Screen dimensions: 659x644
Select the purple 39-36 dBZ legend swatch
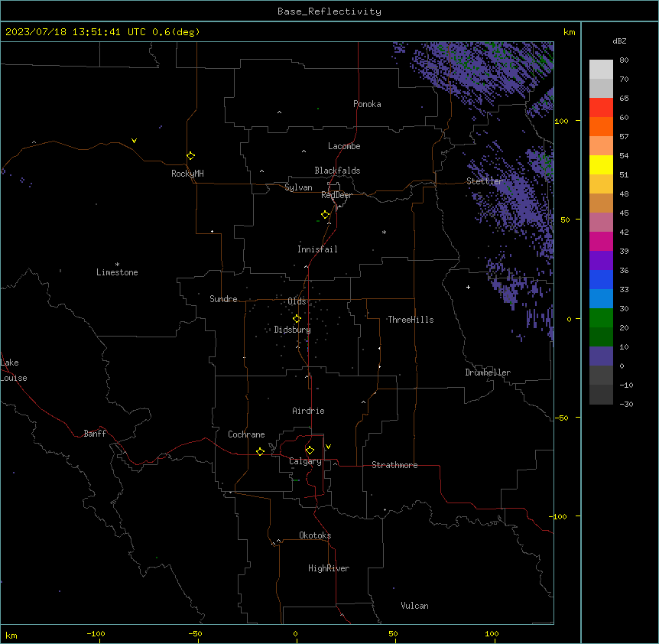(x=601, y=261)
